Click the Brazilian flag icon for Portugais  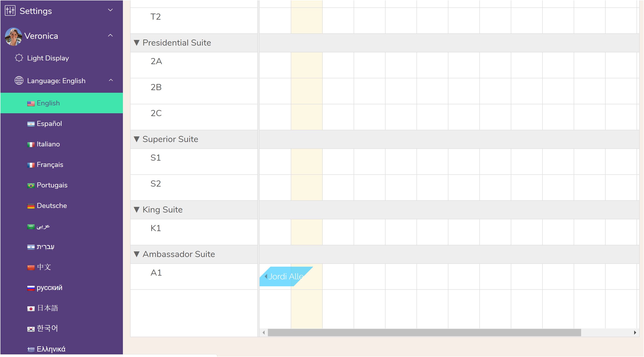click(x=31, y=185)
